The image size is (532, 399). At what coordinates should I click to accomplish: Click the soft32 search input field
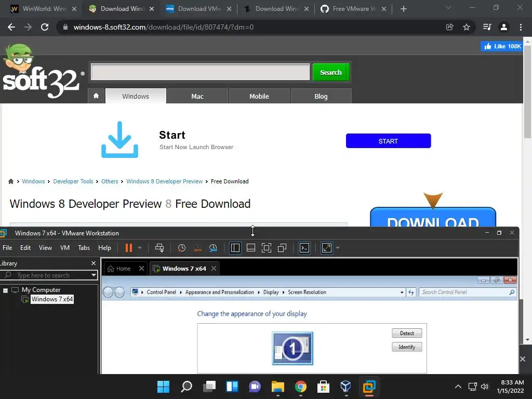click(200, 72)
